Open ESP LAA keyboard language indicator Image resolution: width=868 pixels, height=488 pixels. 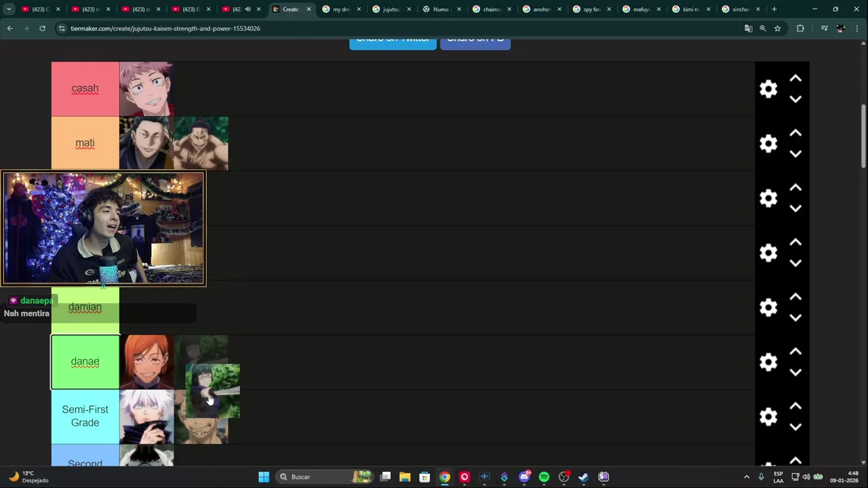coord(778,477)
